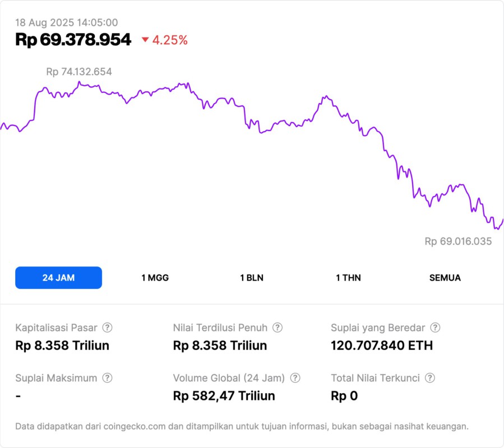Click the 120.707.840 ETH supply value
The height and width of the screenshot is (448, 504).
point(382,346)
